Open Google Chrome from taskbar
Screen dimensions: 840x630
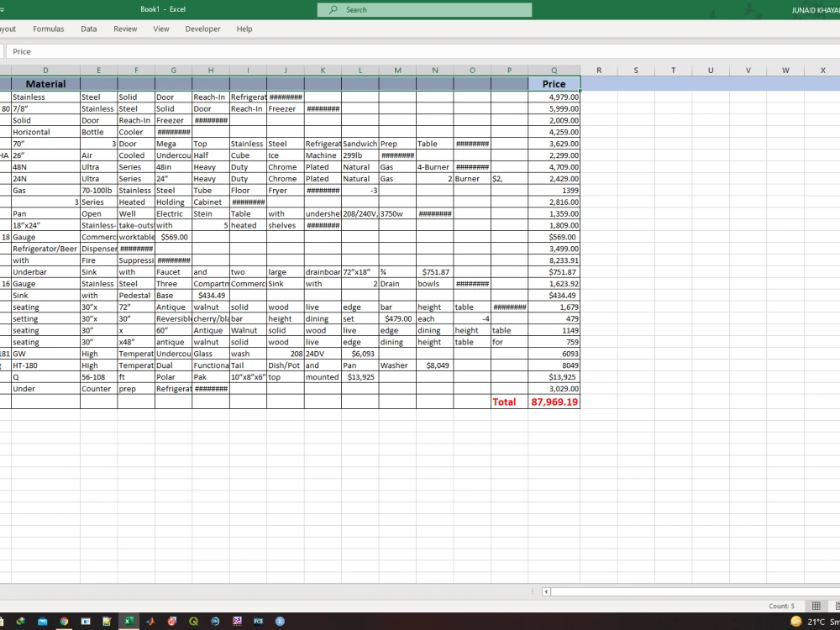(x=64, y=622)
